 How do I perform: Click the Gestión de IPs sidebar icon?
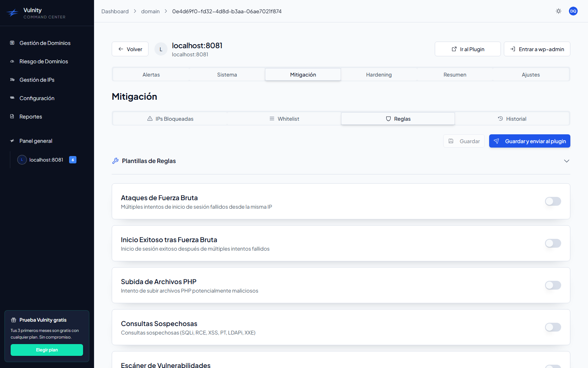(x=12, y=79)
